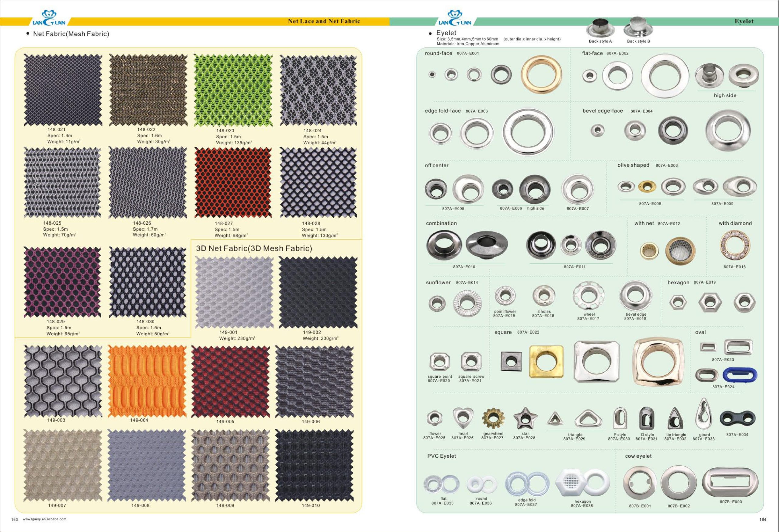This screenshot has height=532, width=779.
Task: Select the purple mesh swatch 148-029
Action: (62, 282)
